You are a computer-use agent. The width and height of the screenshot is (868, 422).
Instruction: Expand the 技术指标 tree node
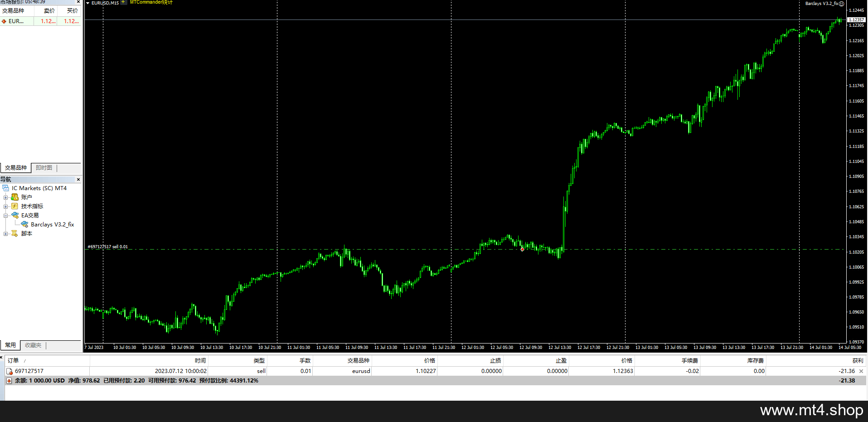tap(5, 206)
